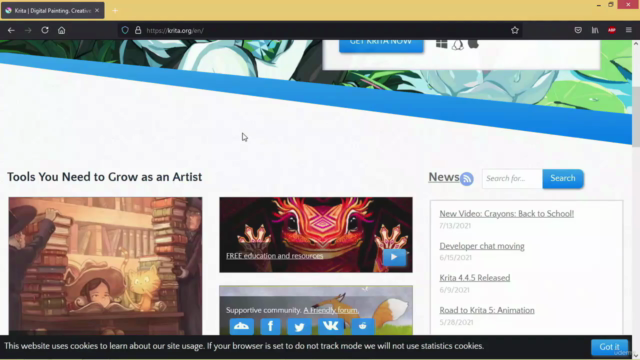The height and width of the screenshot is (360, 640).
Task: Play the education resources video
Action: (394, 257)
